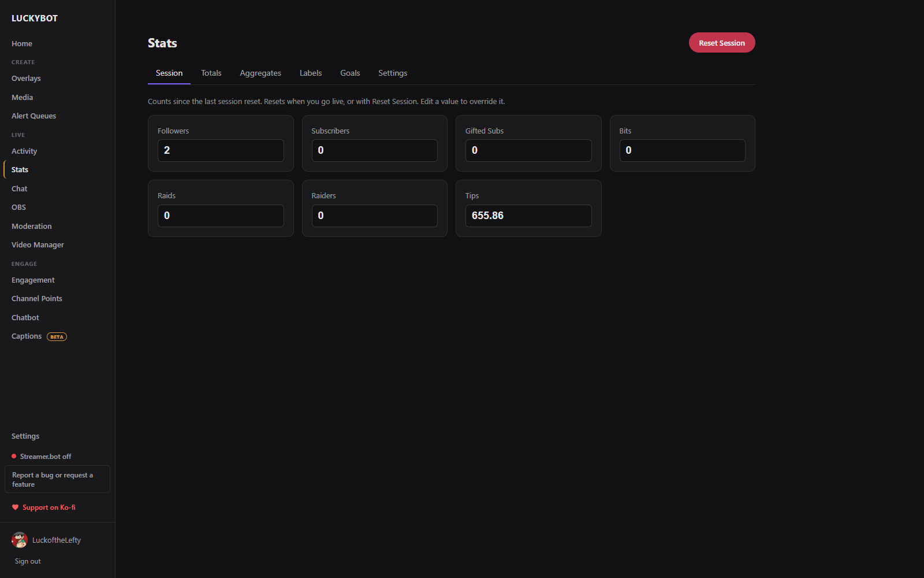The width and height of the screenshot is (924, 578).
Task: Open Channel Points in sidebar
Action: (37, 298)
